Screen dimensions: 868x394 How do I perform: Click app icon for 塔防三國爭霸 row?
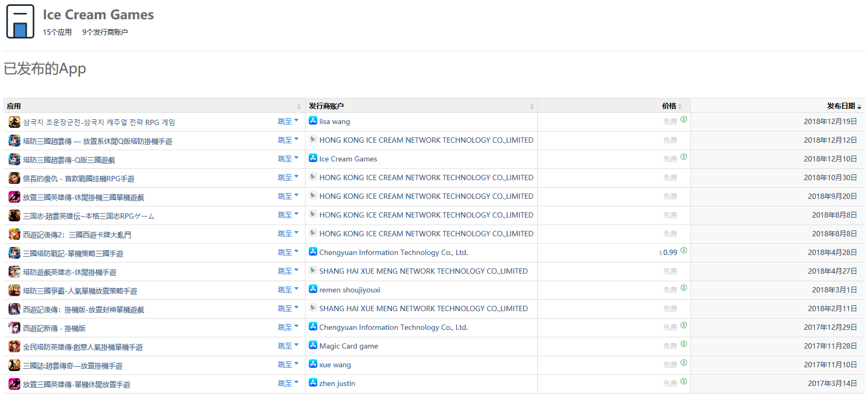14,290
